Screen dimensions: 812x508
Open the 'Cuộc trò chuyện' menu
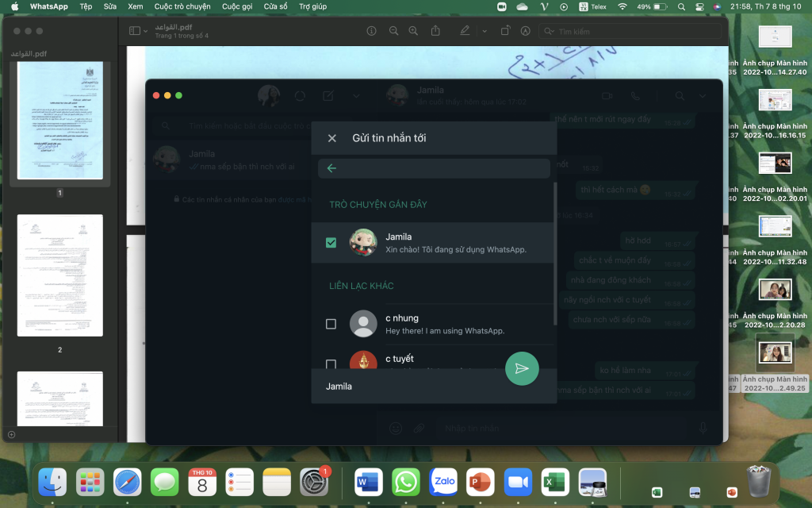[x=182, y=6]
